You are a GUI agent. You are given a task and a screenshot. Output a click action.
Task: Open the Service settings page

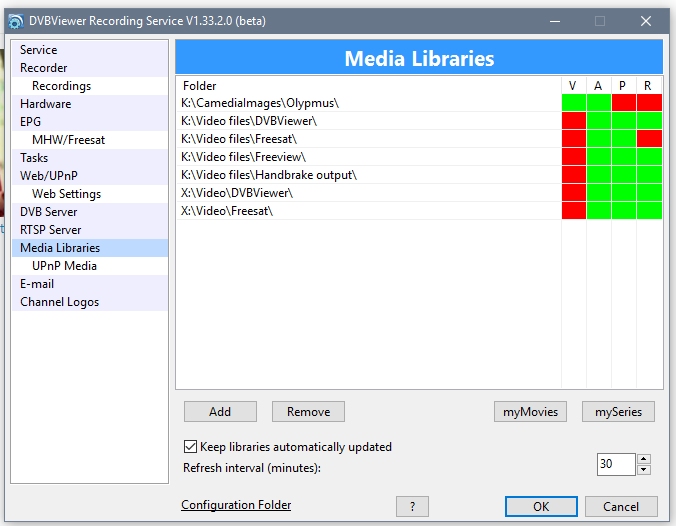pyautogui.click(x=90, y=50)
